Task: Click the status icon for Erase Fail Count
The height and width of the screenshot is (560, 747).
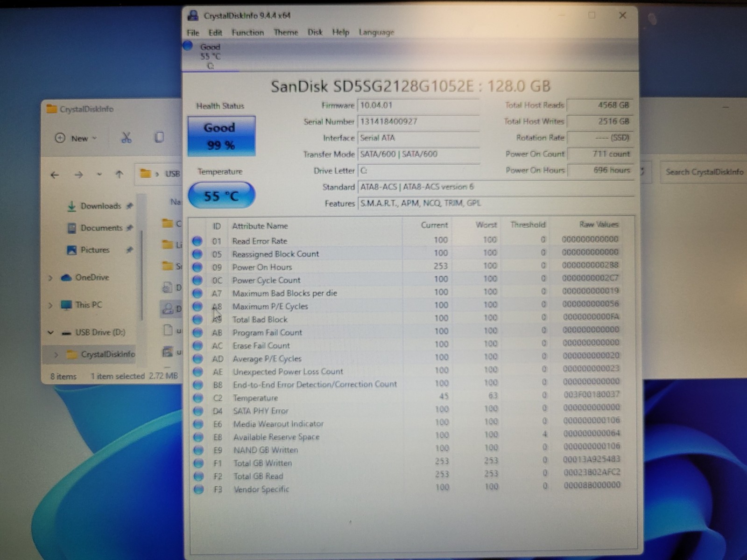Action: [x=197, y=345]
